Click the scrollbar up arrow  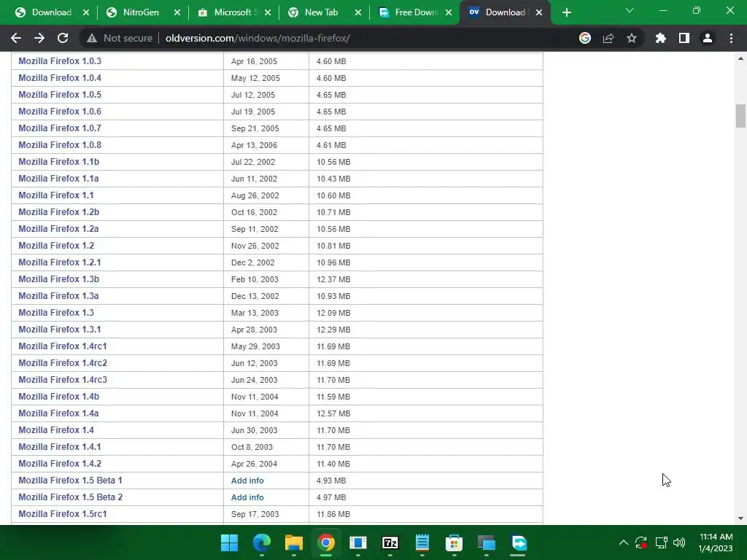(x=740, y=59)
